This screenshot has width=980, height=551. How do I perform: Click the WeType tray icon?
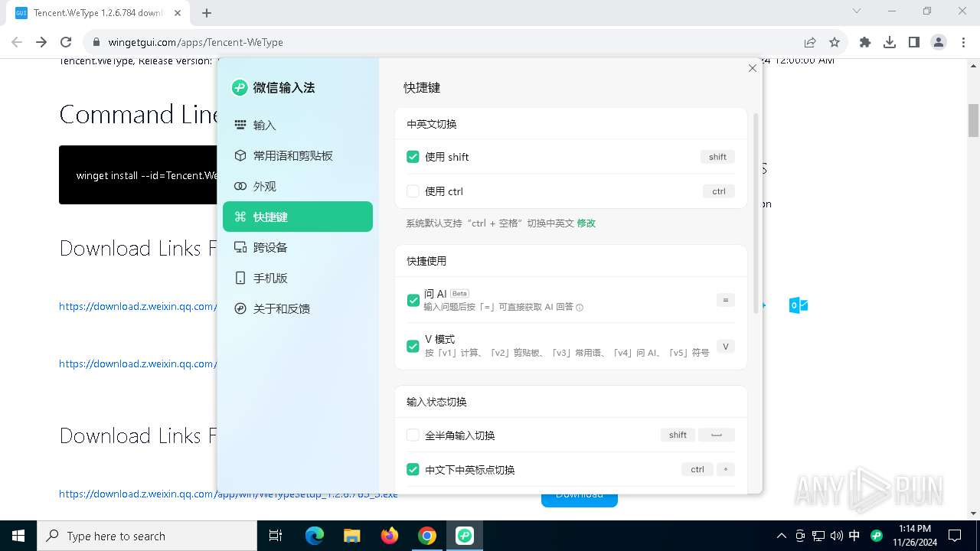click(x=877, y=536)
